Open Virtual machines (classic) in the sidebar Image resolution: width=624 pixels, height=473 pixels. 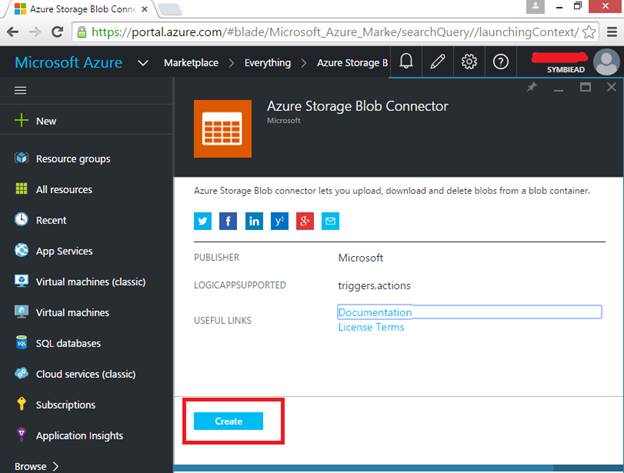pyautogui.click(x=90, y=282)
